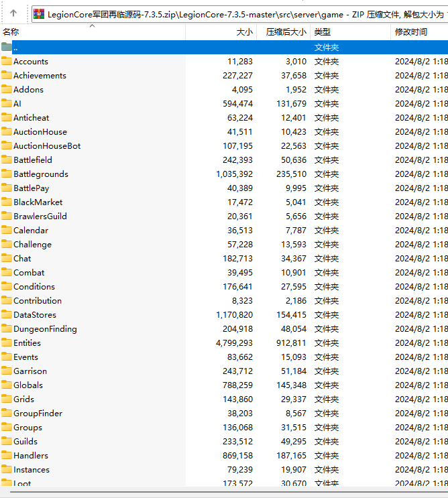Click the horizontal scrollbar at bottom
The width and height of the screenshot is (448, 498).
pos(229,492)
